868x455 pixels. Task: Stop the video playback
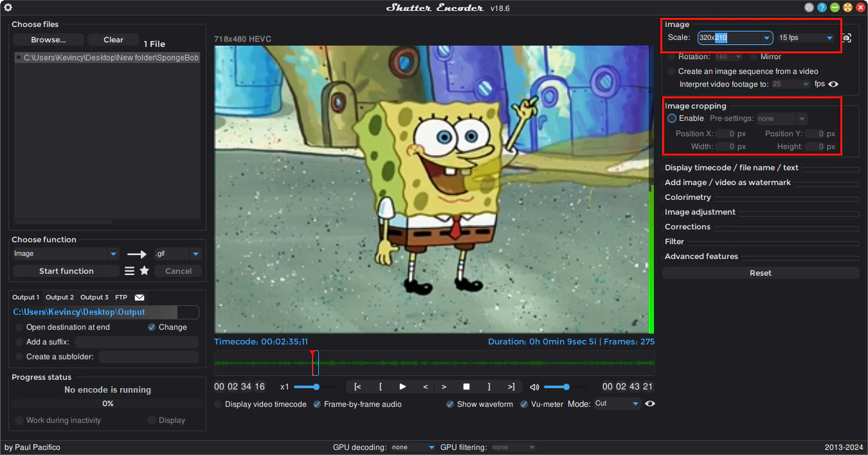[467, 386]
